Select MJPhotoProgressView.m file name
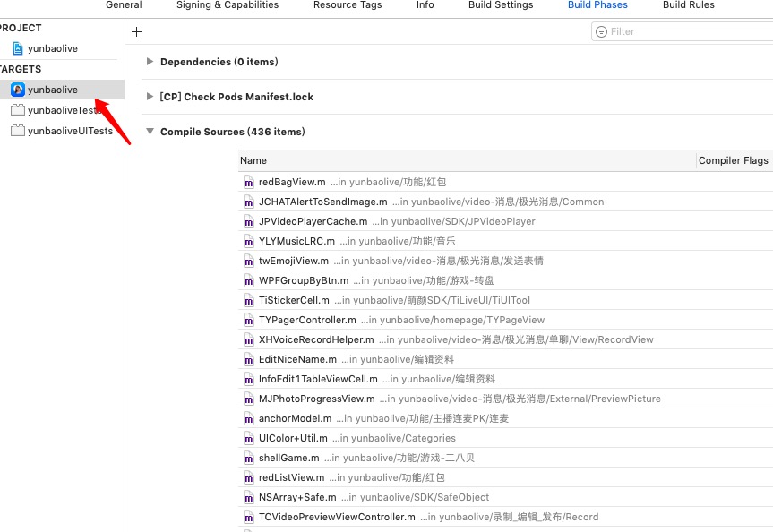 316,399
